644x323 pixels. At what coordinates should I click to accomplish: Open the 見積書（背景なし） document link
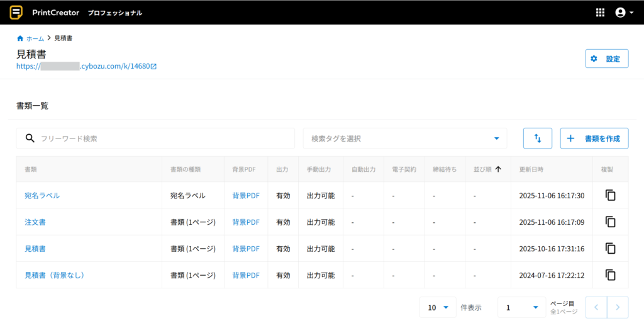pyautogui.click(x=55, y=275)
